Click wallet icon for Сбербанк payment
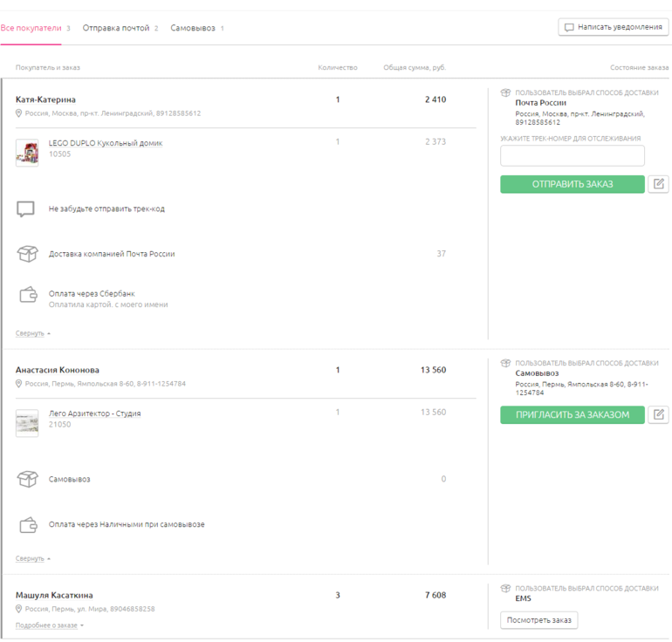Screen dimensions: 672x642 tap(27, 297)
